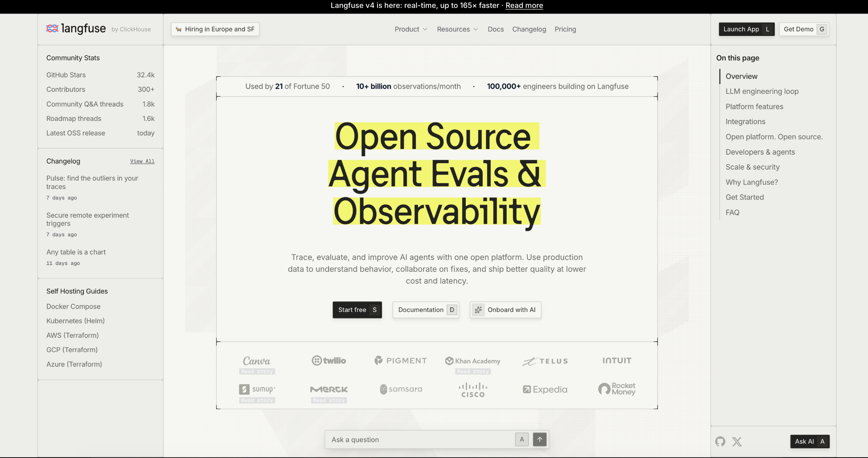
Task: Open Read story under Khan Academy
Action: (473, 372)
